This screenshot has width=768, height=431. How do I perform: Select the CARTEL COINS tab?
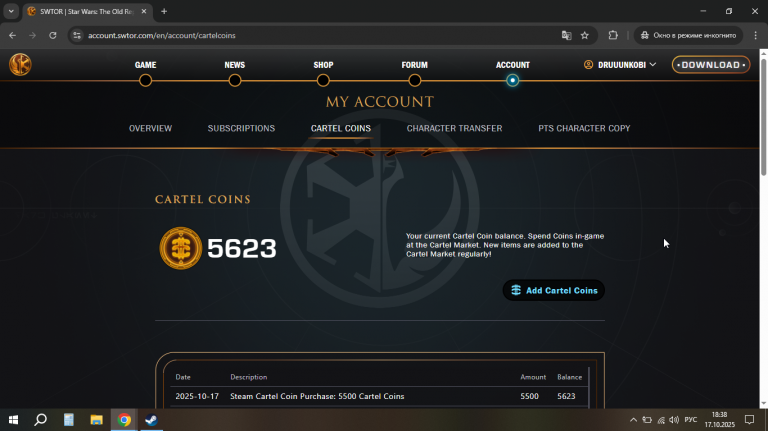(341, 128)
